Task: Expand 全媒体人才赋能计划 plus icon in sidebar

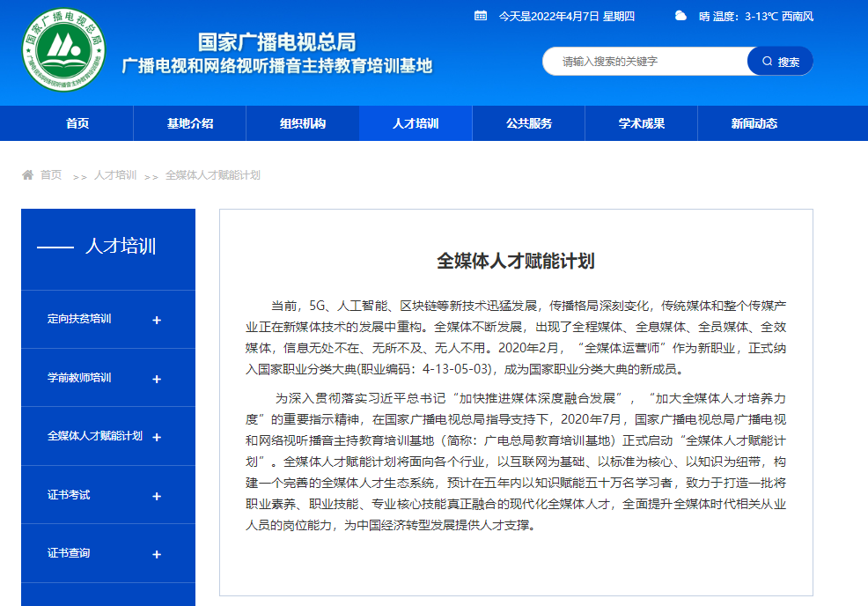Action: [x=157, y=437]
